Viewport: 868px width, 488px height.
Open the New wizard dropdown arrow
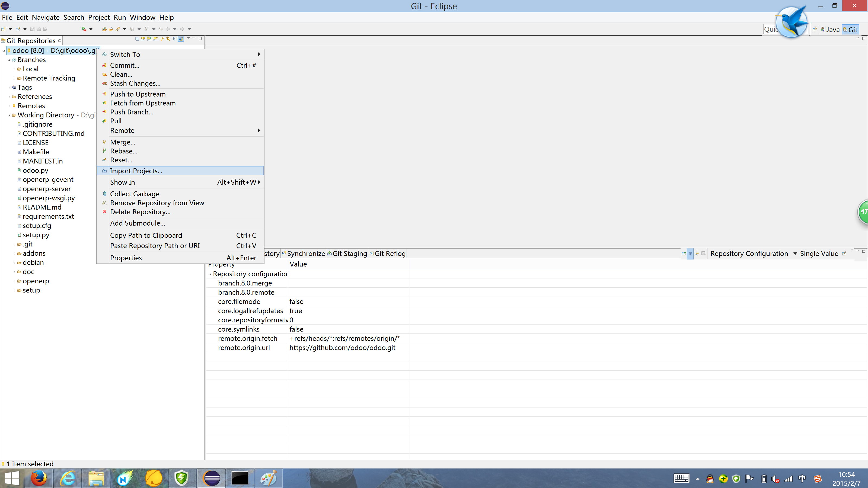point(10,29)
